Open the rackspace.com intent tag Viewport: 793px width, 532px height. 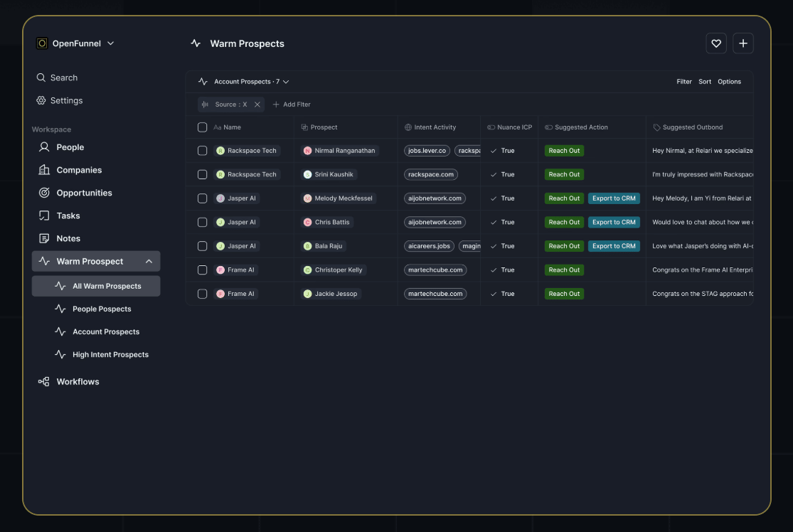(x=431, y=174)
